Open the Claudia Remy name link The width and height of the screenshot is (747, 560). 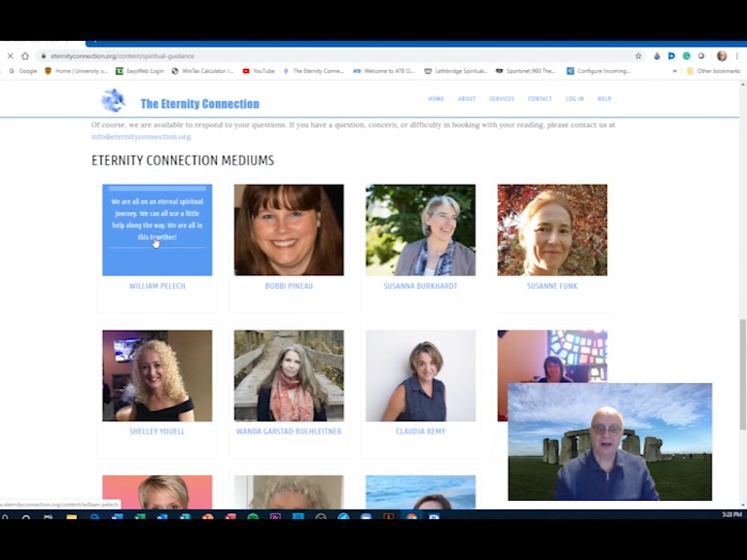coord(420,432)
